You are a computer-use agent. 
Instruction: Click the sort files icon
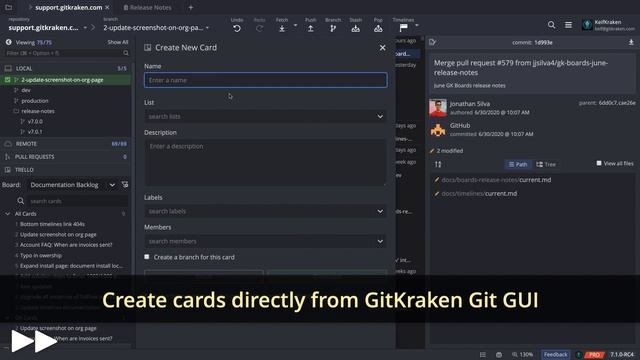click(438, 164)
